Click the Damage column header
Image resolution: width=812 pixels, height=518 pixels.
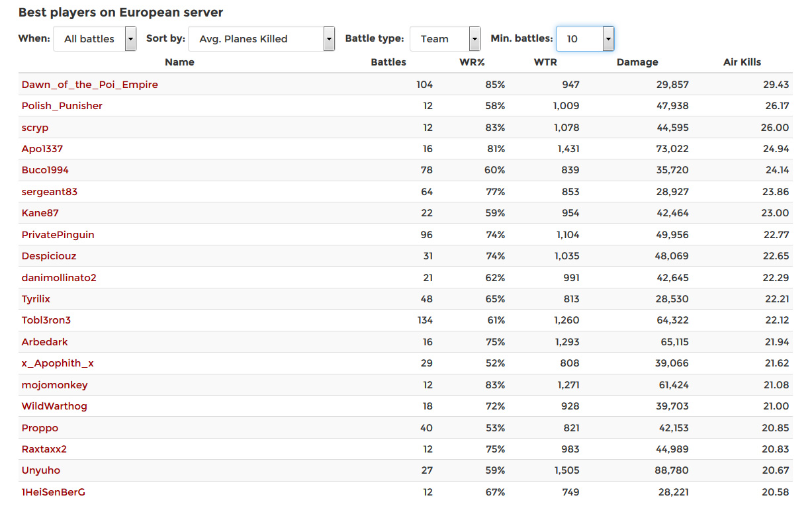point(637,62)
